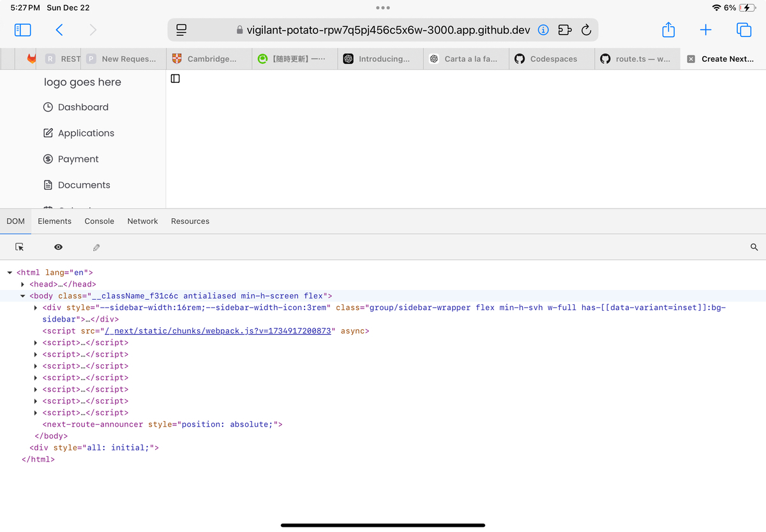
Task: Click the Documents page icon in the sidebar
Action: click(49, 184)
